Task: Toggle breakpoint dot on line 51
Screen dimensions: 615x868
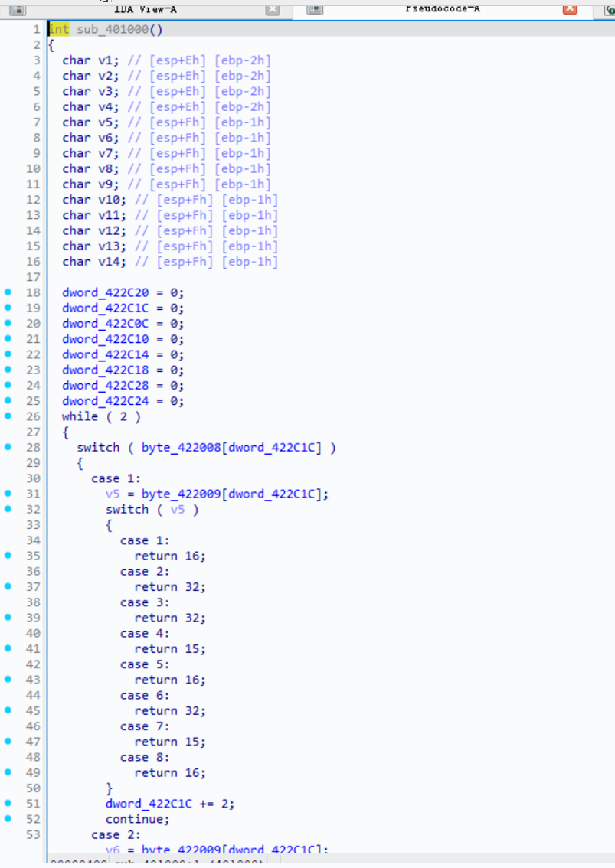Action: pos(8,803)
